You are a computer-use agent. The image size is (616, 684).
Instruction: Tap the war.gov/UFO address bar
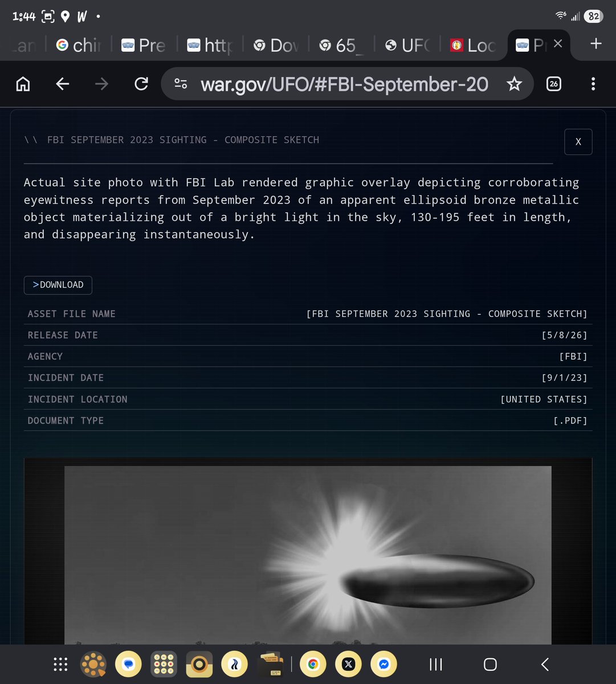coord(348,84)
